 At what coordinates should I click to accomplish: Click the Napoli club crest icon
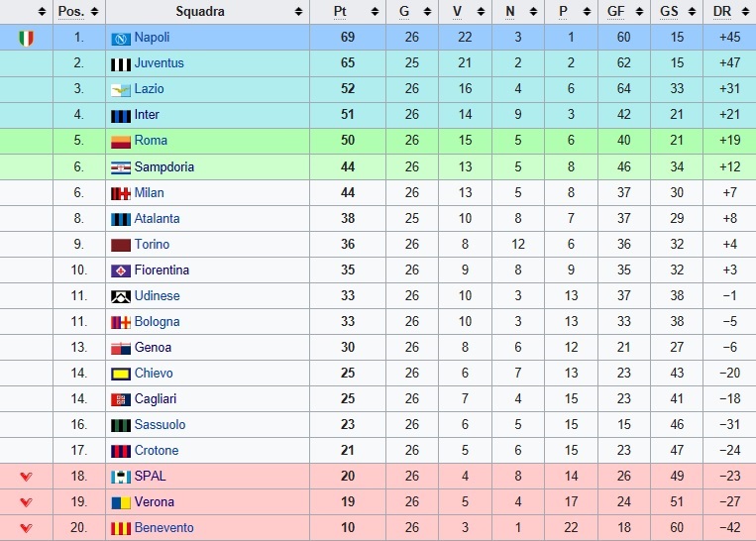pos(121,39)
